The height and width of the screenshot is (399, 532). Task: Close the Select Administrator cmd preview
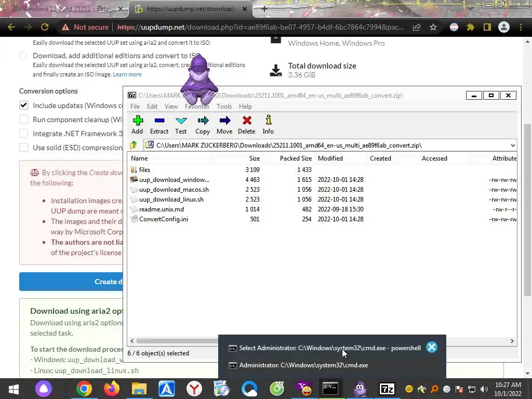(x=432, y=347)
